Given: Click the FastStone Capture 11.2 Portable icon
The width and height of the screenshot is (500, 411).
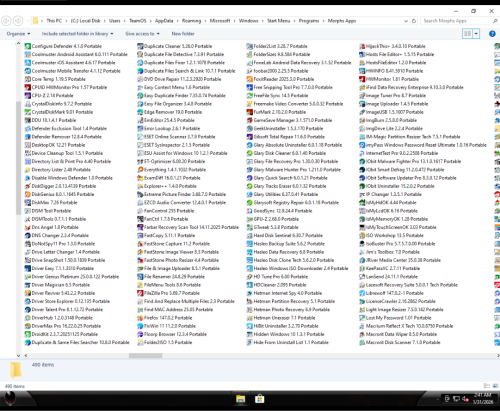Looking at the screenshot, I should click(140, 244).
